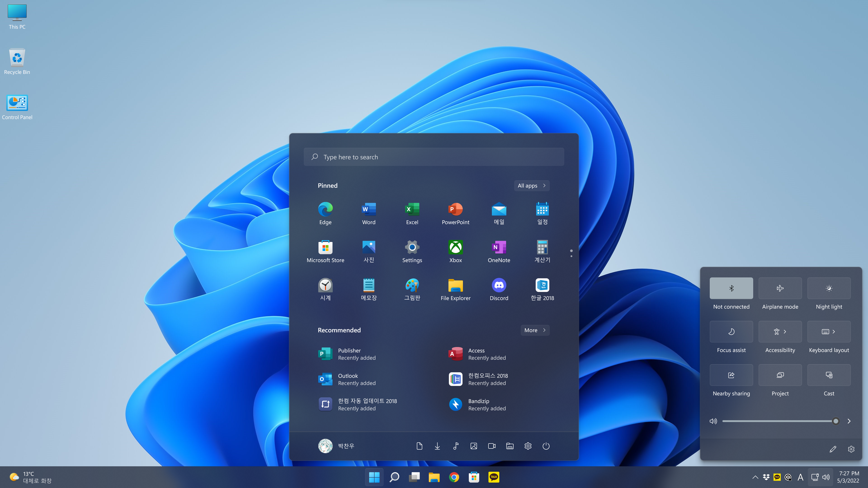Viewport: 868px width, 488px height.
Task: Open the 일정 calendar app
Action: [542, 213]
